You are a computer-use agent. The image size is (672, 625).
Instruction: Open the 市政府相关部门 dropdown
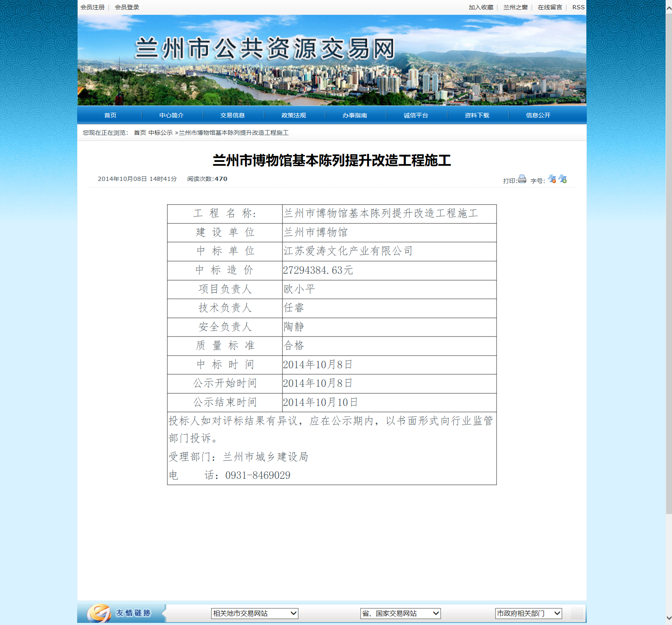point(528,613)
